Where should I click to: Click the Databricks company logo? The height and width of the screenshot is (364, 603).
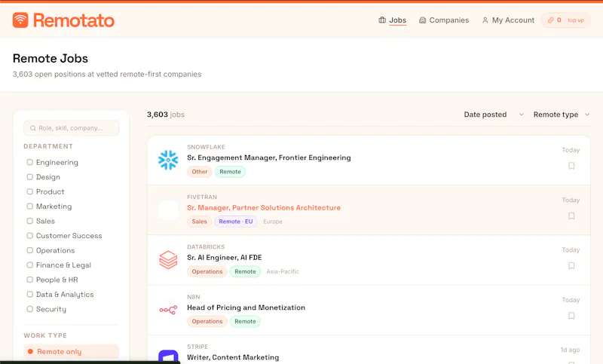click(x=168, y=260)
